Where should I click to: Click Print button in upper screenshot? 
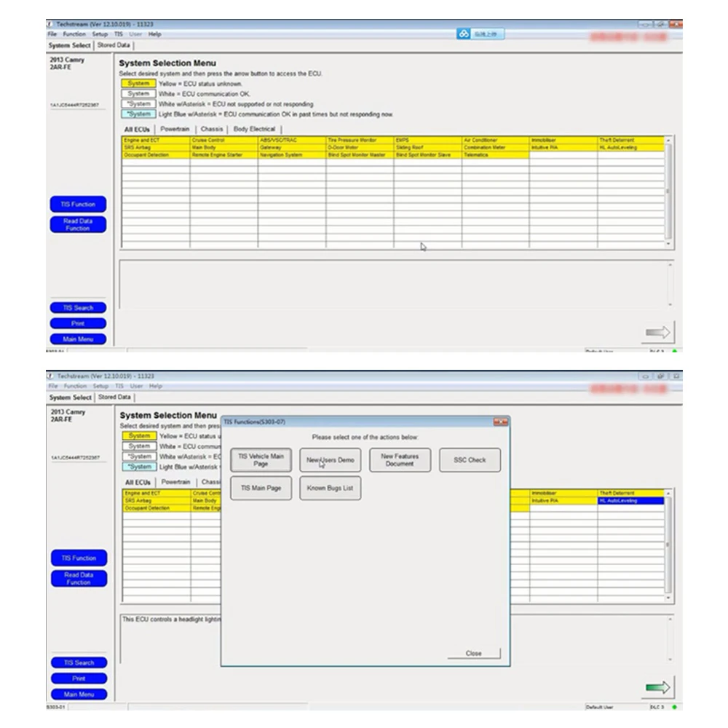[x=78, y=324]
